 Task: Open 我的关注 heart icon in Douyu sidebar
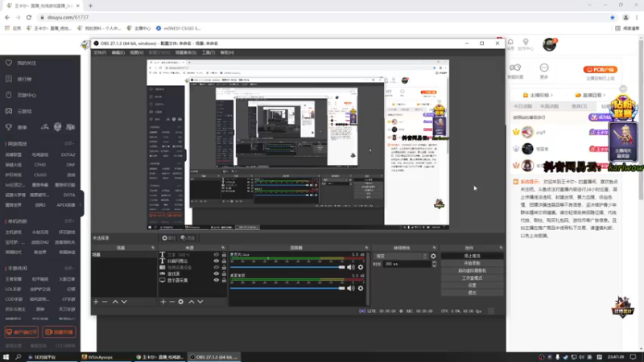point(9,63)
